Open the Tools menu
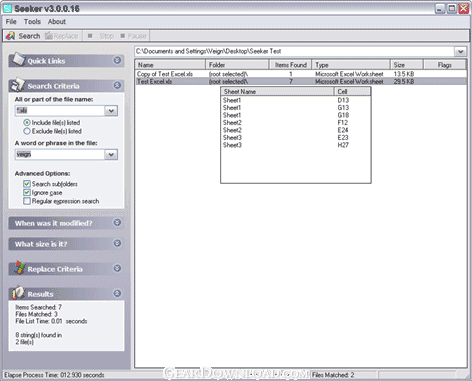The height and width of the screenshot is (381, 472). [32, 22]
